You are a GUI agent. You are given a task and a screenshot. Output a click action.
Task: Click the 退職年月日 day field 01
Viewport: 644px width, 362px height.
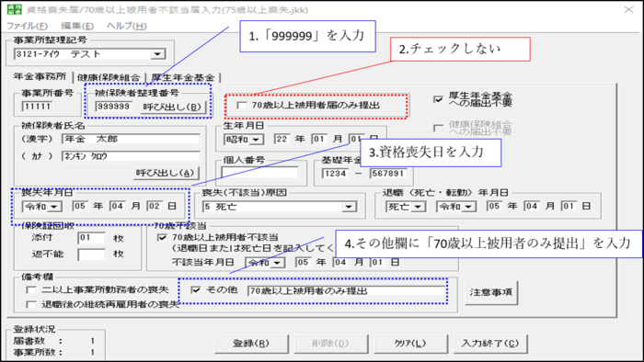pos(569,206)
